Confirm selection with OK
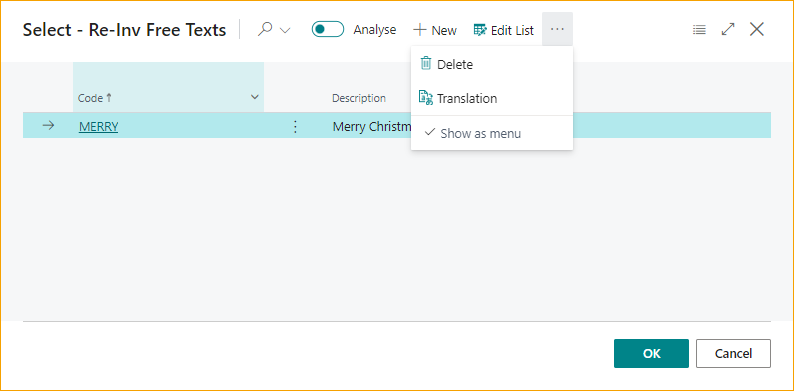This screenshot has height=391, width=794. click(x=651, y=354)
